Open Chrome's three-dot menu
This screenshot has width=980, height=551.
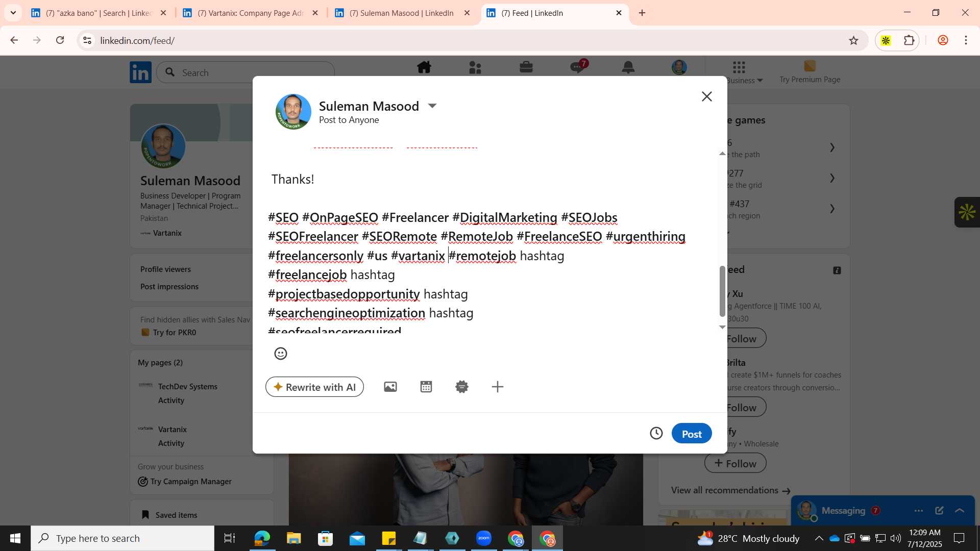click(966, 40)
